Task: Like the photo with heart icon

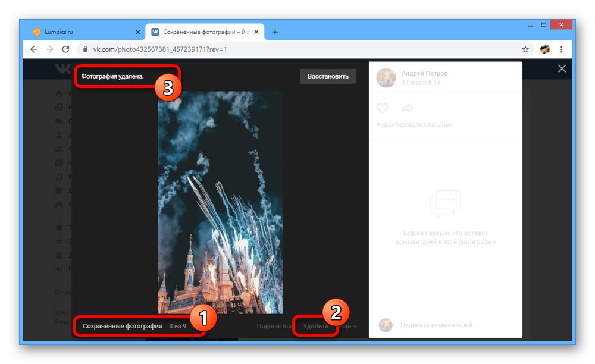Action: click(x=382, y=108)
